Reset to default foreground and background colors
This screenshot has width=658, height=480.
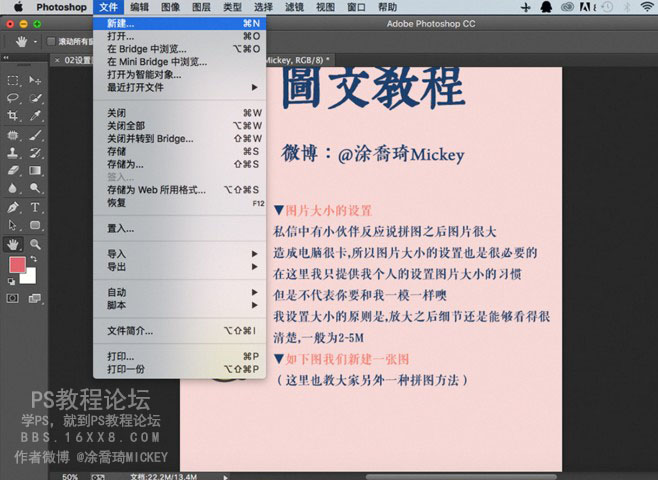click(11, 282)
